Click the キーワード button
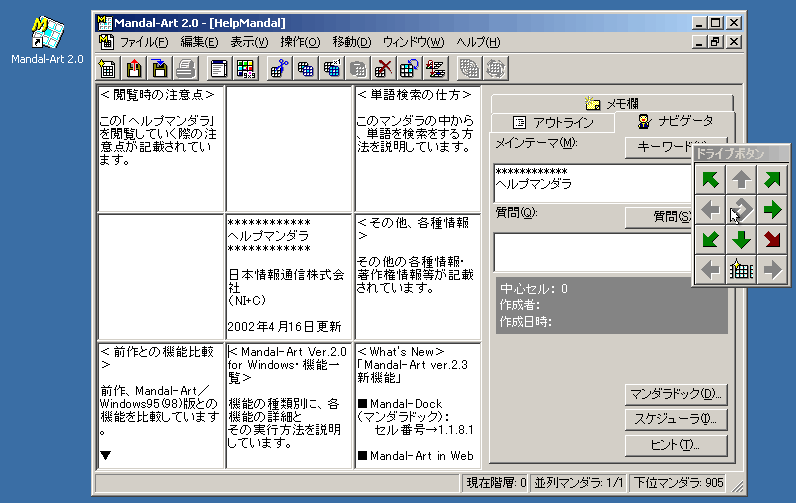The width and height of the screenshot is (796, 503). pos(658,147)
